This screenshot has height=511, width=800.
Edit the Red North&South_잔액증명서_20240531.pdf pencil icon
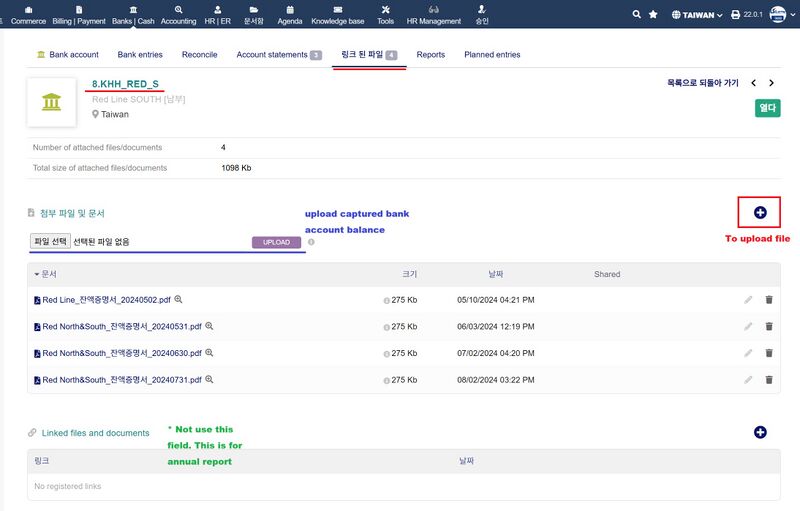748,326
